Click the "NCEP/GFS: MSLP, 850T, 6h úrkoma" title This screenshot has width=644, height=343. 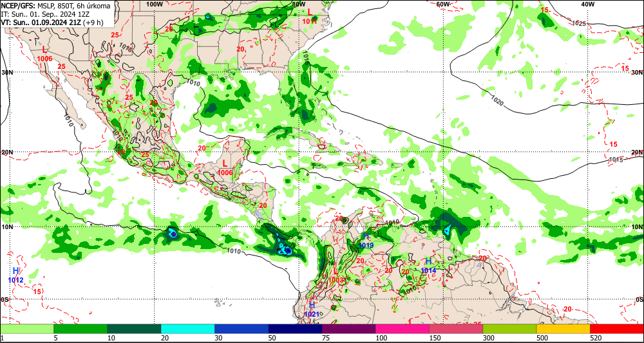click(x=55, y=6)
